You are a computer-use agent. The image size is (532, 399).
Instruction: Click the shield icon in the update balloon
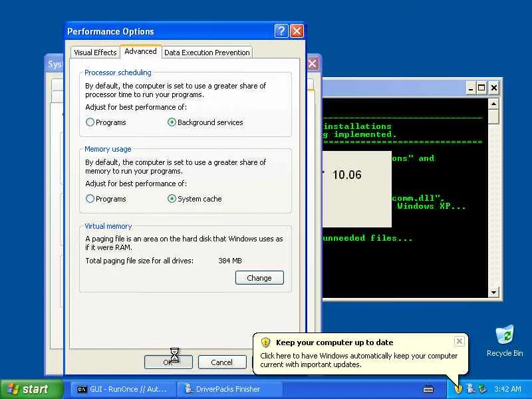pos(265,342)
